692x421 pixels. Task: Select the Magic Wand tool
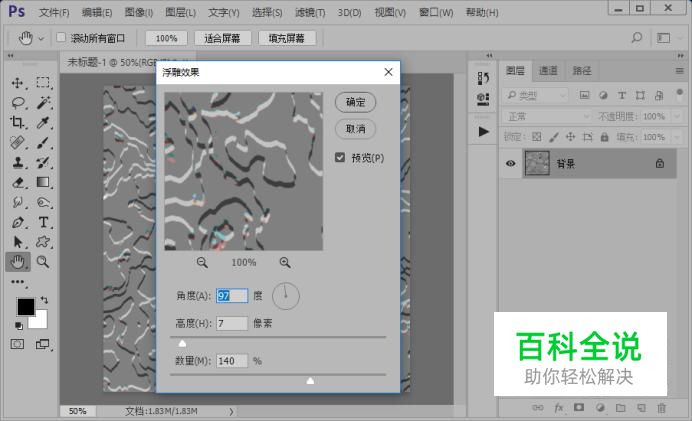tap(43, 102)
